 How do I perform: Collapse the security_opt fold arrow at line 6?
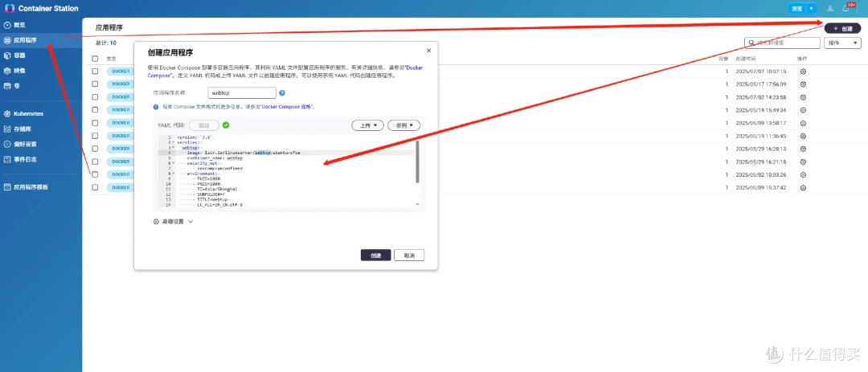click(x=174, y=163)
